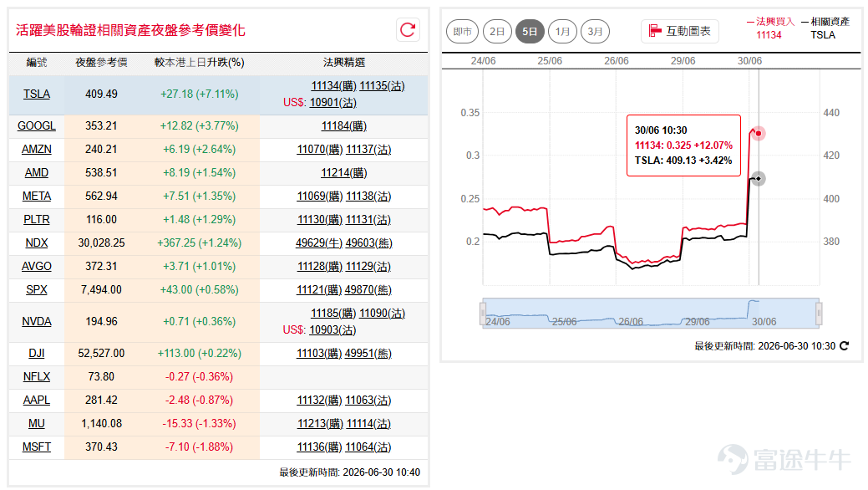Open warrant 11103(購) for DJI
The image size is (868, 490).
pos(319,353)
